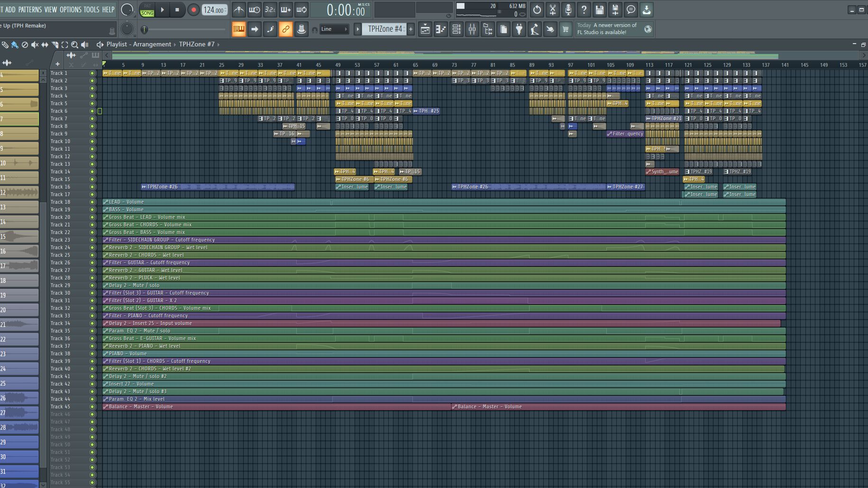Viewport: 868px width, 488px height.
Task: Open pattern options arrow left of TPHZone #4
Action: coord(358,29)
